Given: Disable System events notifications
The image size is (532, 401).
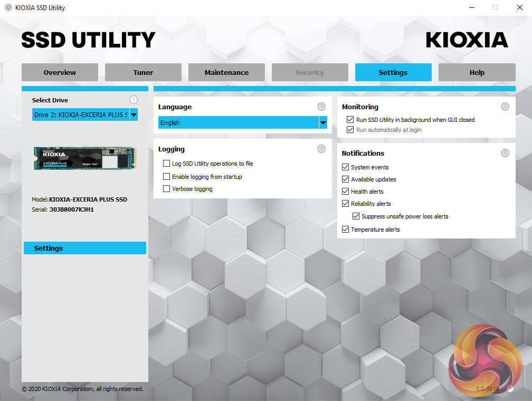Looking at the screenshot, I should [x=345, y=167].
